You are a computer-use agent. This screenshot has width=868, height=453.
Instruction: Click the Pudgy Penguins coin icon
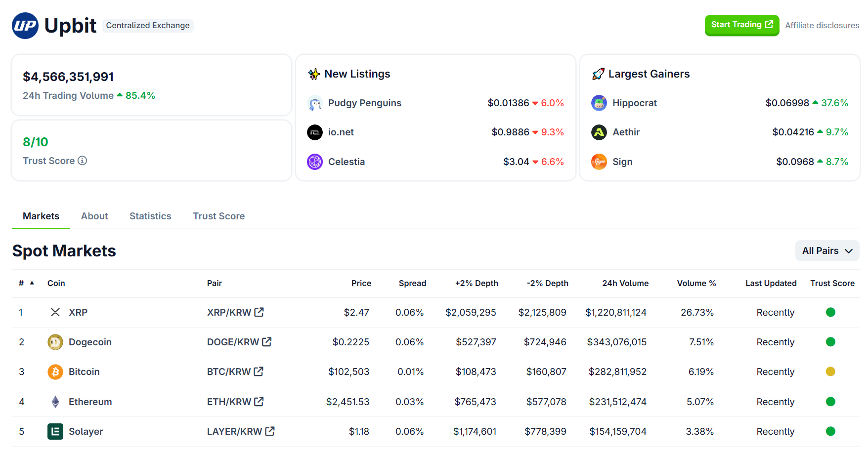click(315, 103)
